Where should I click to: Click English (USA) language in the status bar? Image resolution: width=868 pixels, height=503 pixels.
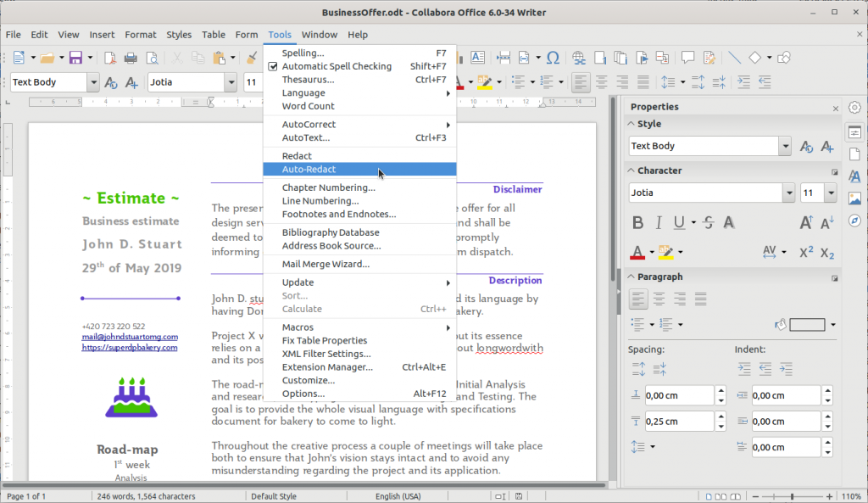(398, 496)
